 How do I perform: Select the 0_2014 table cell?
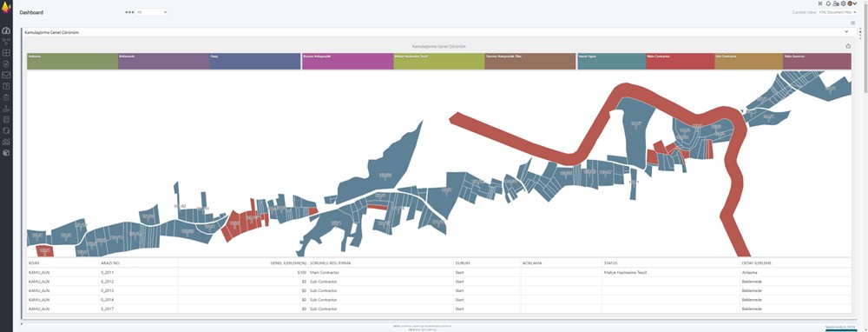(138, 300)
